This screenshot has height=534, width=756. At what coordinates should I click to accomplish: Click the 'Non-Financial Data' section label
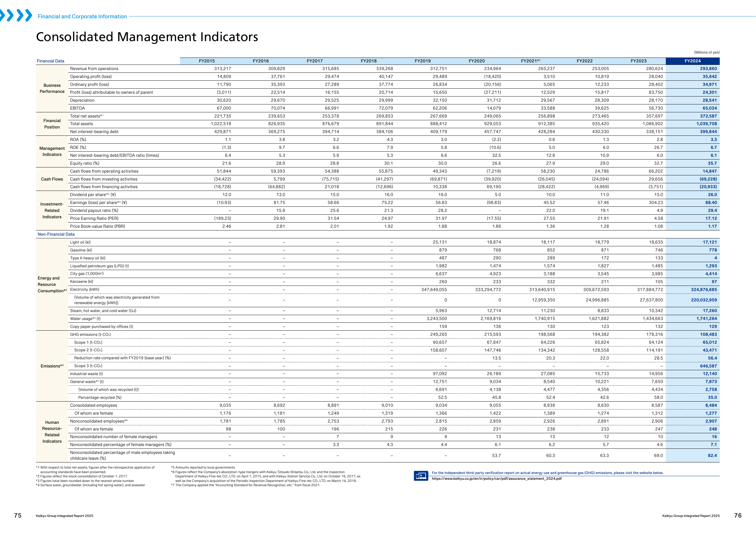click(x=56, y=234)
